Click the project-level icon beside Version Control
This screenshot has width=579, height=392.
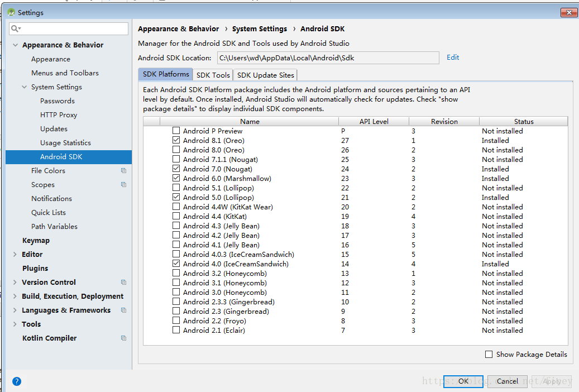(x=124, y=282)
